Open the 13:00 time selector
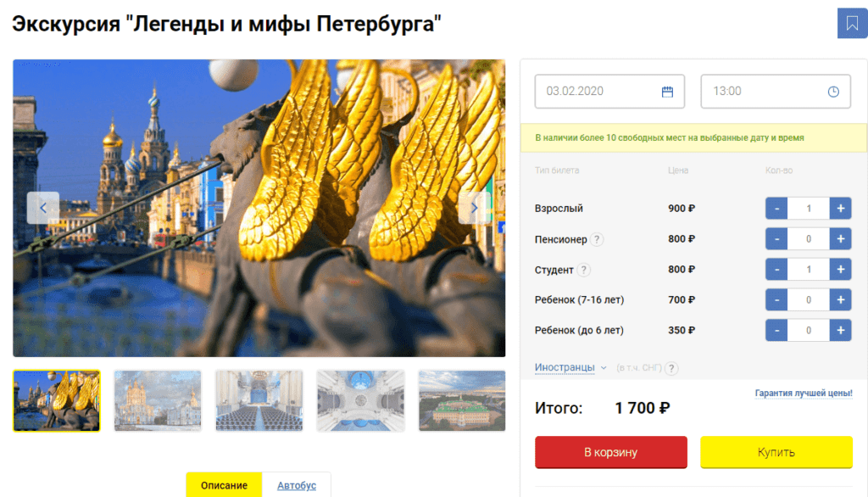Image resolution: width=868 pixels, height=497 pixels. tap(776, 92)
